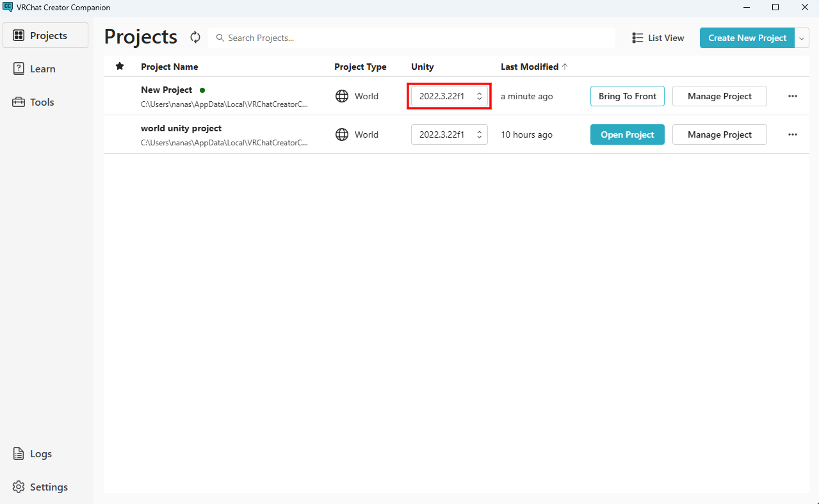Expand the Create New Project dropdown arrow
819x504 pixels.
(x=802, y=38)
